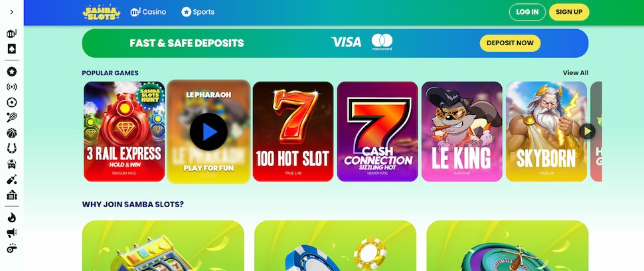Switch to the Casino tab
This screenshot has height=271, width=644.
pos(148,12)
